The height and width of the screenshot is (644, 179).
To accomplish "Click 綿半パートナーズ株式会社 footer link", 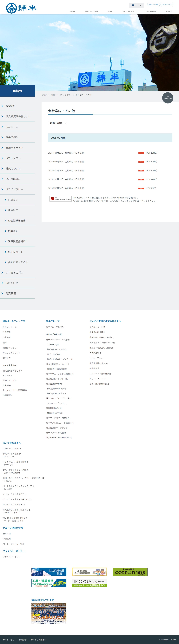I will pyautogui.click(x=58, y=340).
